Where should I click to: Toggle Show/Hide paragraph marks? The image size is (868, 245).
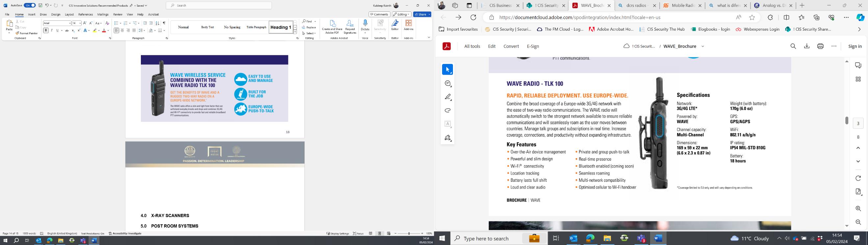coord(164,23)
